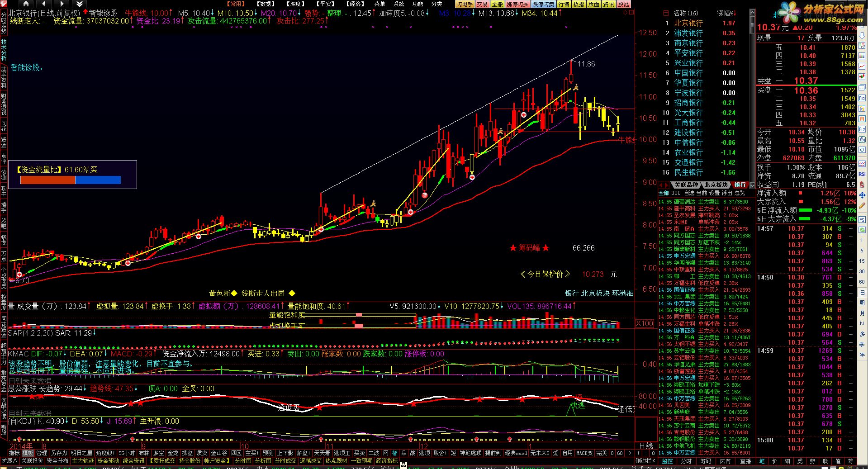This screenshot has height=469, width=868.
Task: Open the 功能 menu
Action: tap(418, 4)
